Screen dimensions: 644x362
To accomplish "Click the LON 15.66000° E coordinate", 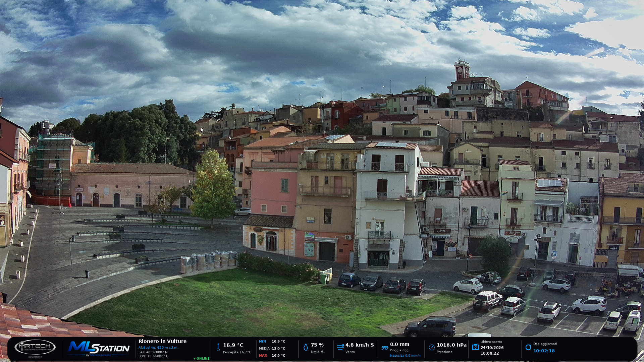I will (x=153, y=356).
